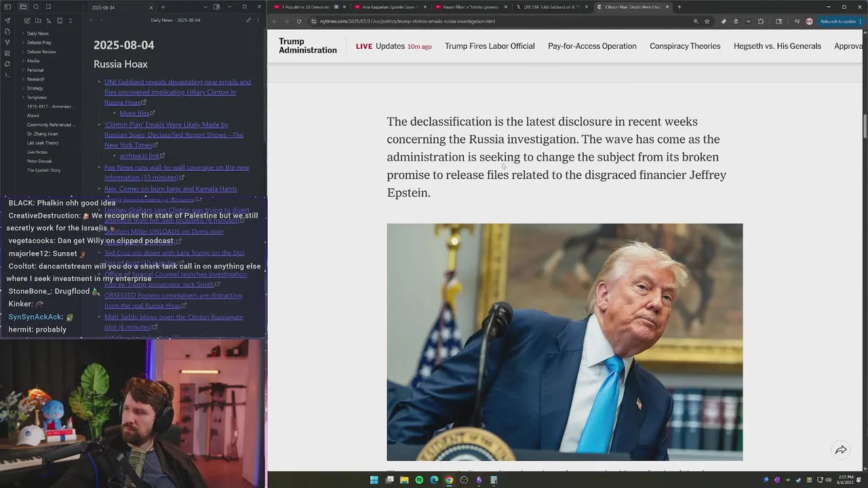Click the LIVE Updates link
This screenshot has width=868, height=488.
click(393, 46)
